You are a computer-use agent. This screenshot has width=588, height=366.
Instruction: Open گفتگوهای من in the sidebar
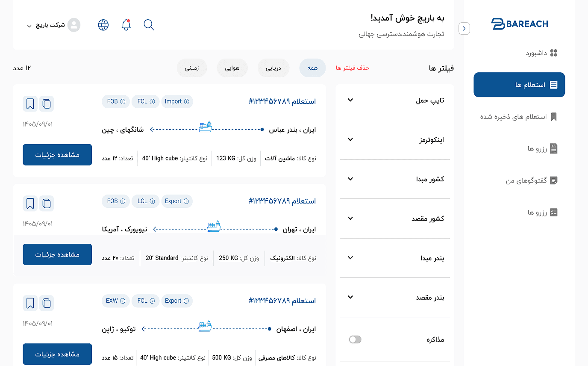click(x=532, y=180)
